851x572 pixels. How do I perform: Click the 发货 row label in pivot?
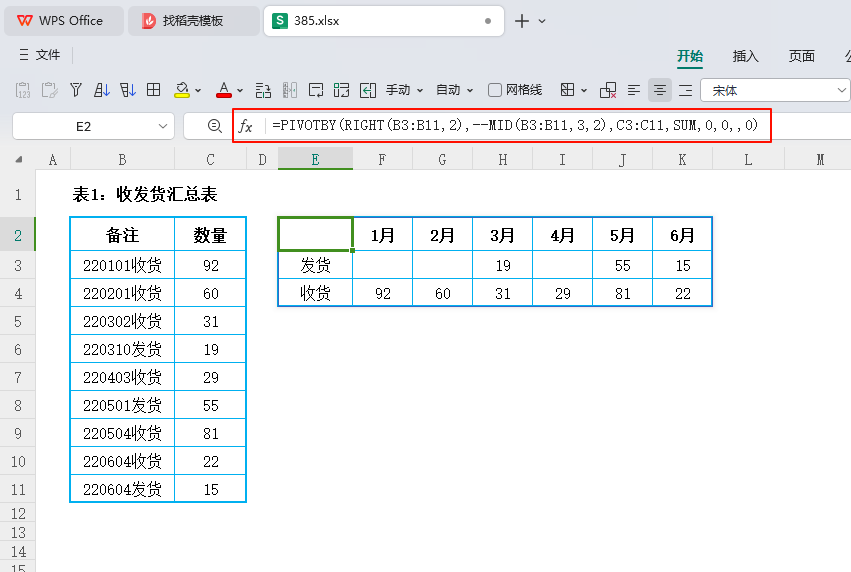(315, 265)
